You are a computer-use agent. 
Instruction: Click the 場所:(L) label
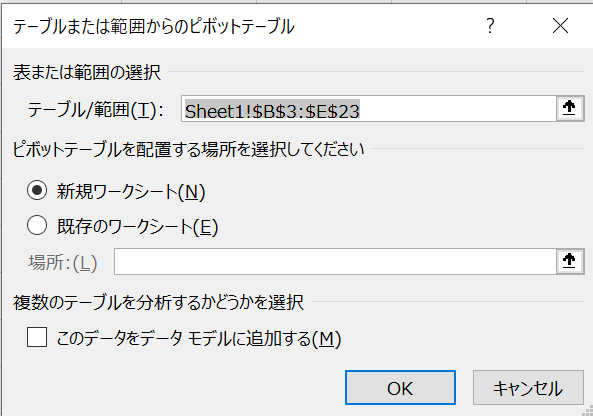[x=63, y=262]
